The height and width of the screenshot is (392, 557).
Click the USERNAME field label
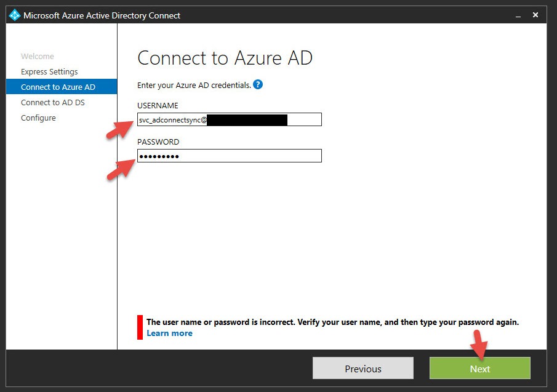(158, 106)
